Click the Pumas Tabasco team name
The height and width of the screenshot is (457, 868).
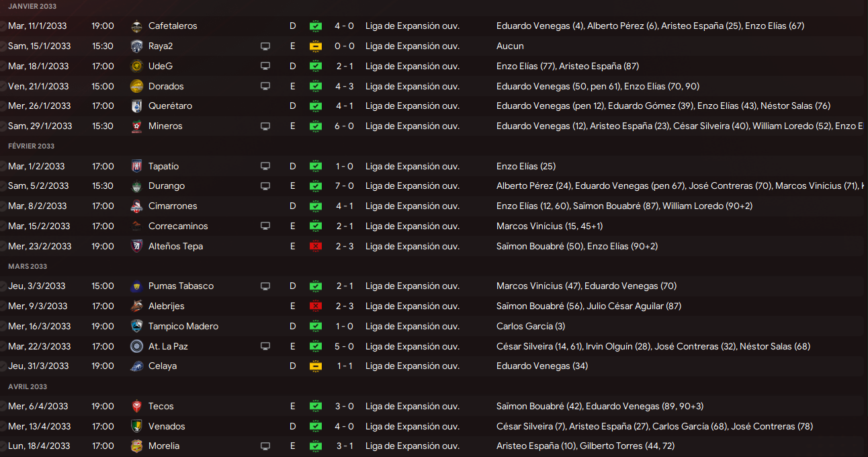(181, 286)
